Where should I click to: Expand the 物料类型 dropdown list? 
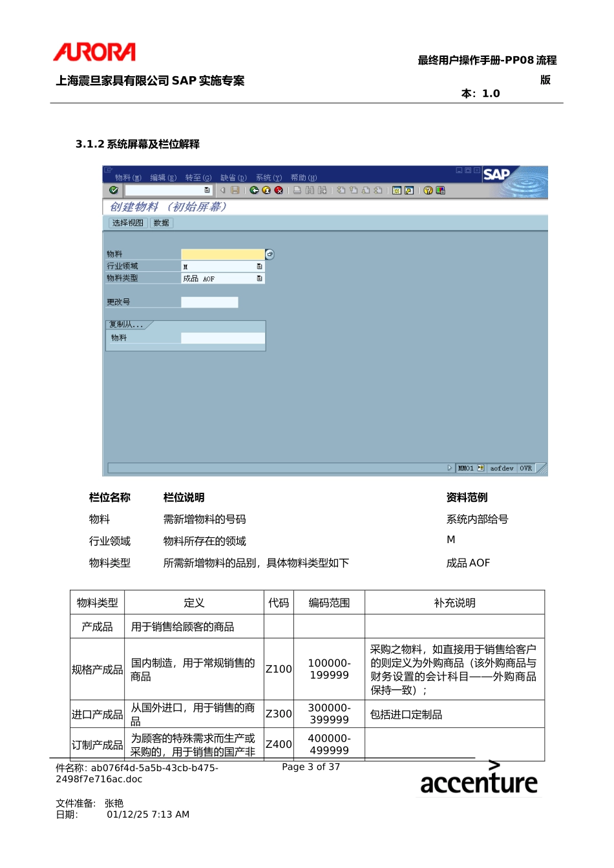[260, 279]
